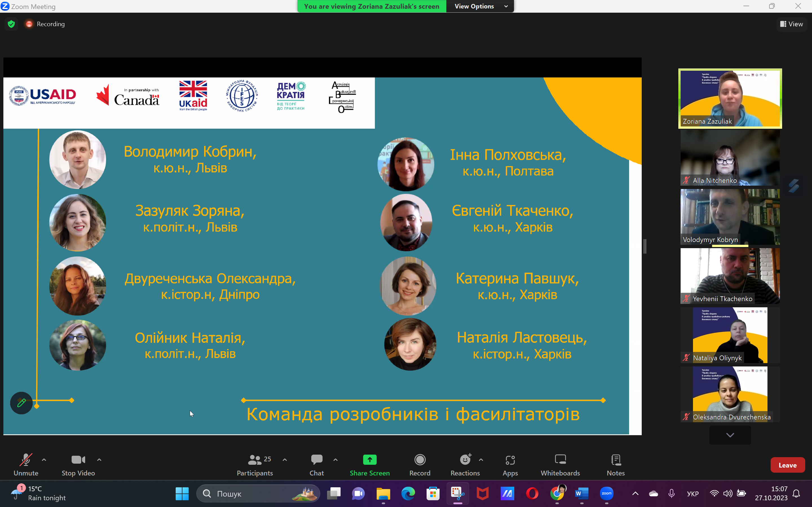
Task: Expand the video settings caret beside Stop Video
Action: pos(99,459)
